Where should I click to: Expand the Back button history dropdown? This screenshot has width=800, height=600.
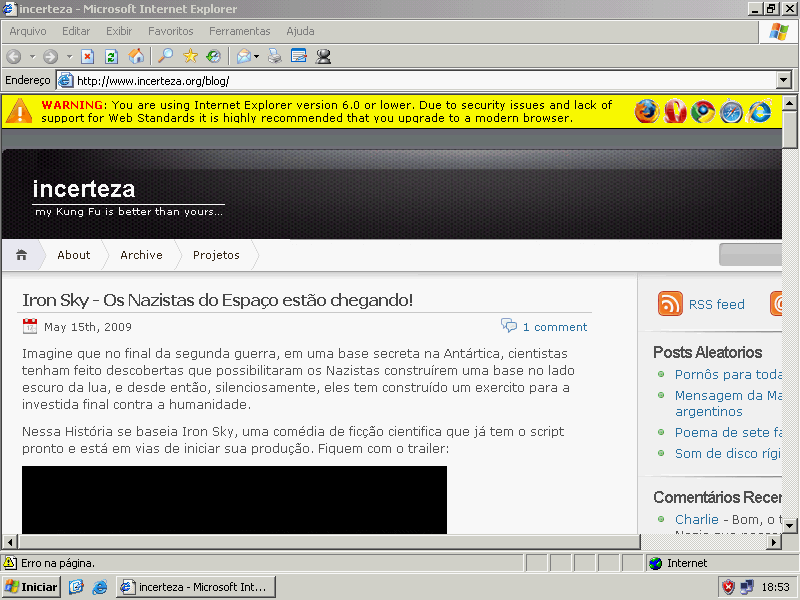(x=32, y=57)
